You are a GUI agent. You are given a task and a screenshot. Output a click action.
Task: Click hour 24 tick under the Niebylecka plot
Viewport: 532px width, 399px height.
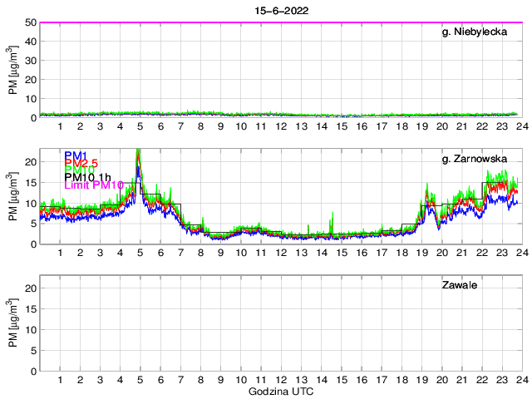pos(521,126)
